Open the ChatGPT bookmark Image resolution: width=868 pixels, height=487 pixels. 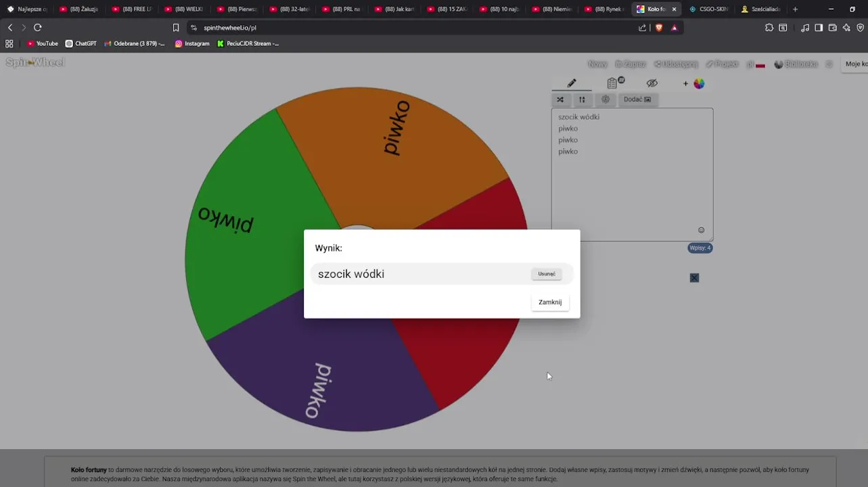click(x=81, y=43)
